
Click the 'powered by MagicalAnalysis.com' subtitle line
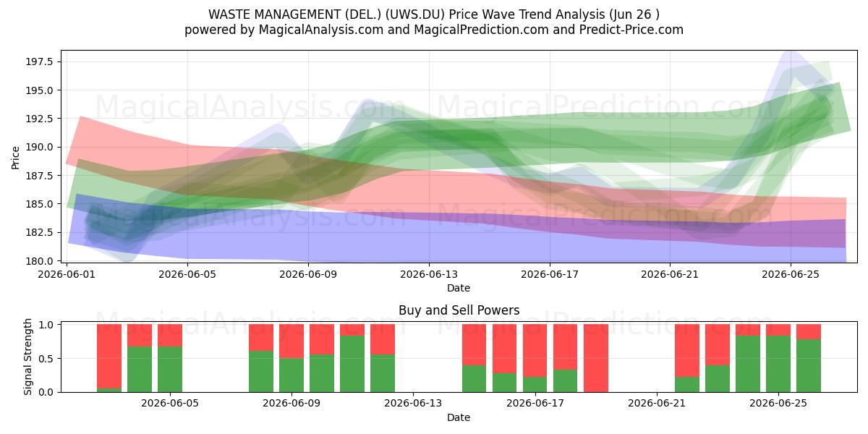[x=434, y=30]
